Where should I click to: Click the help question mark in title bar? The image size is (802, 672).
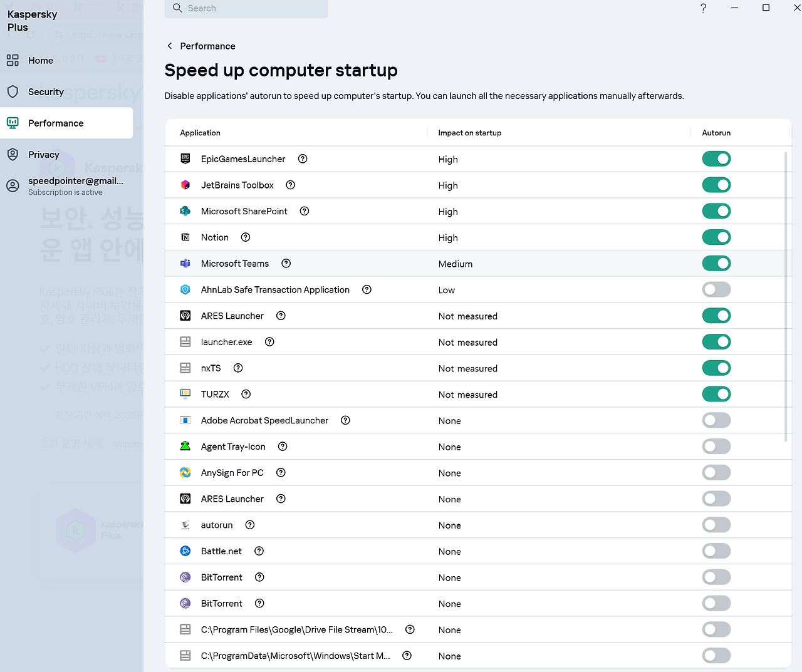click(x=704, y=8)
